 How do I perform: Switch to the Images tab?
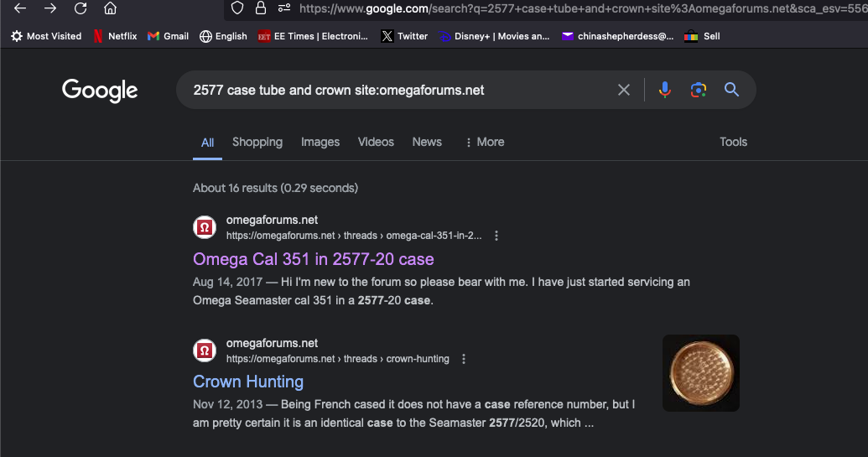320,142
